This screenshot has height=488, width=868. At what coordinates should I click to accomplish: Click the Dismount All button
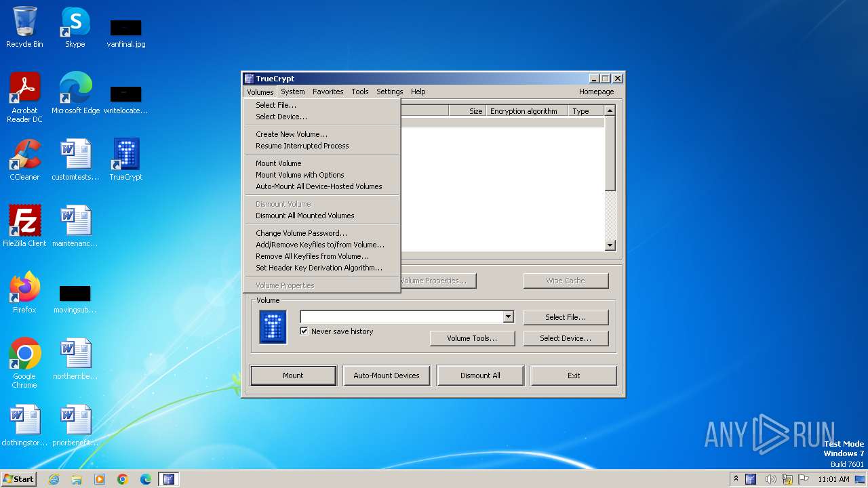coord(480,375)
